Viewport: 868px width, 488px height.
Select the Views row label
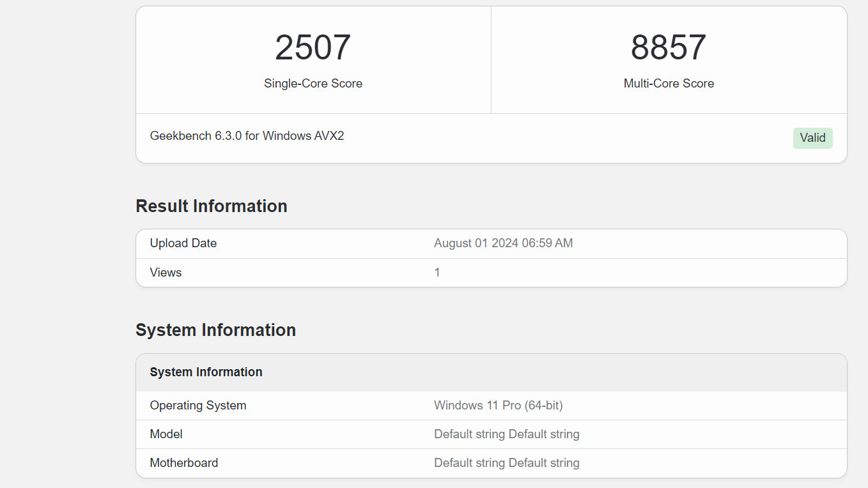point(166,273)
